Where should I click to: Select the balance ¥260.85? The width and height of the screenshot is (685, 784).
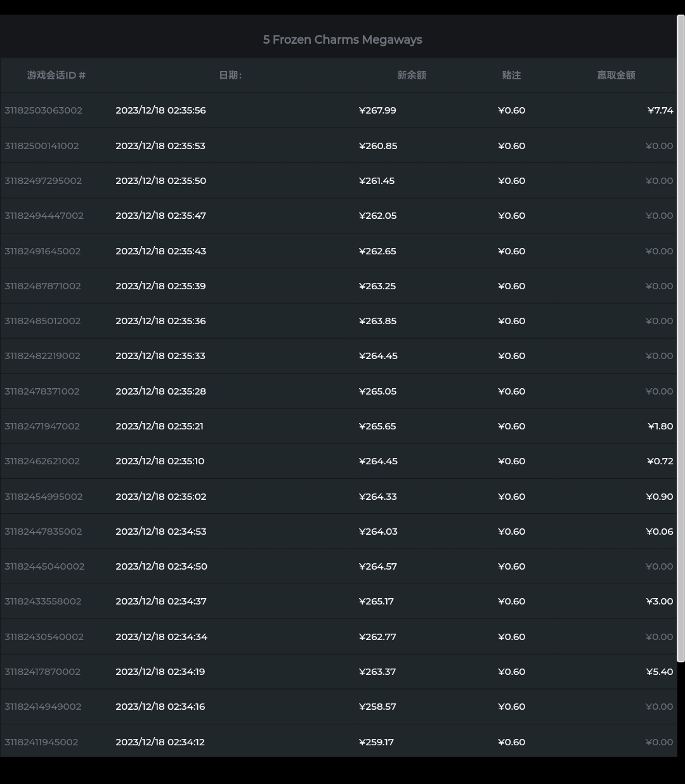378,146
